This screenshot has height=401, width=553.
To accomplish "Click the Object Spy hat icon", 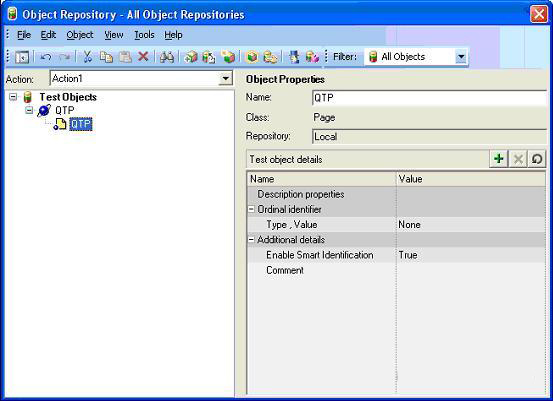I will click(x=294, y=57).
